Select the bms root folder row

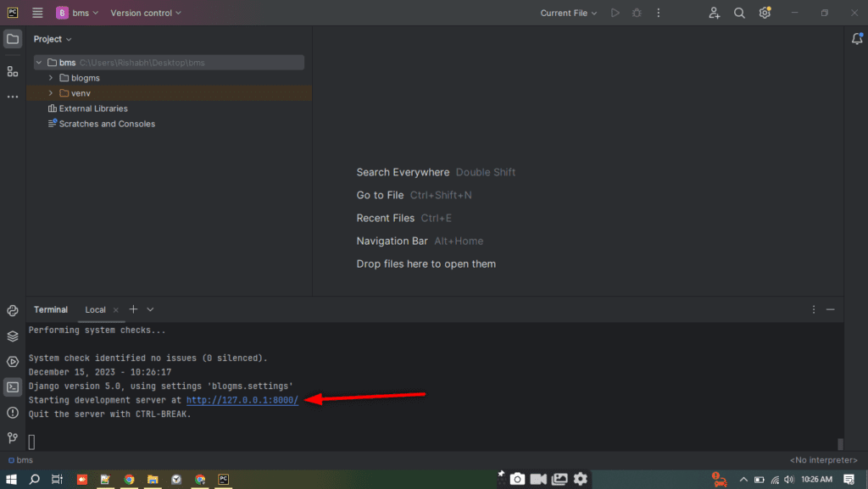tap(169, 63)
